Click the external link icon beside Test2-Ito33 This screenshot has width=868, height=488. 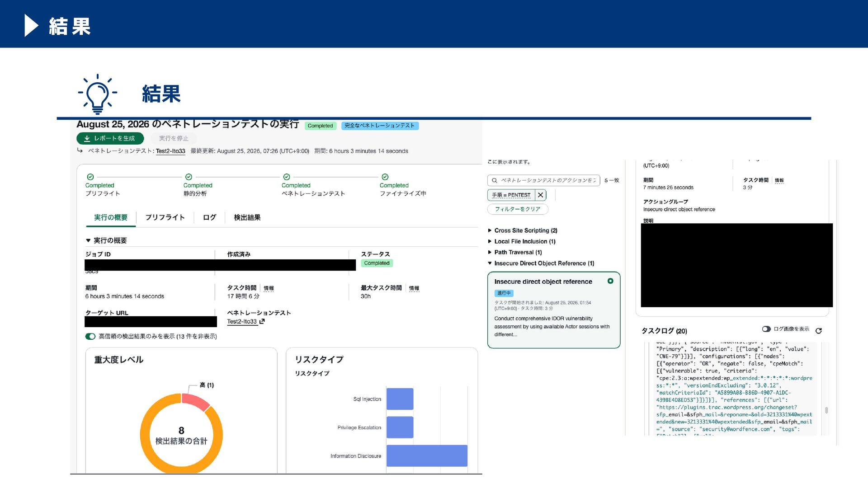click(x=262, y=321)
